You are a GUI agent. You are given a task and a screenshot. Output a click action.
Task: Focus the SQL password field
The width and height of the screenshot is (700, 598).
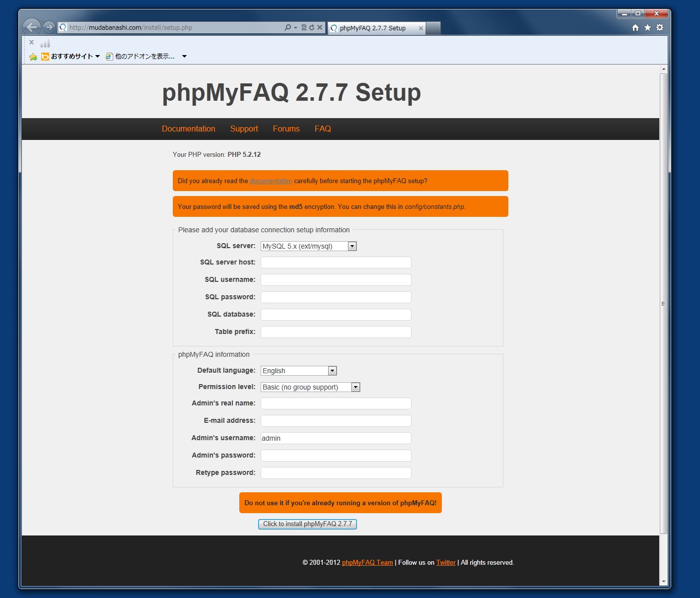click(336, 297)
